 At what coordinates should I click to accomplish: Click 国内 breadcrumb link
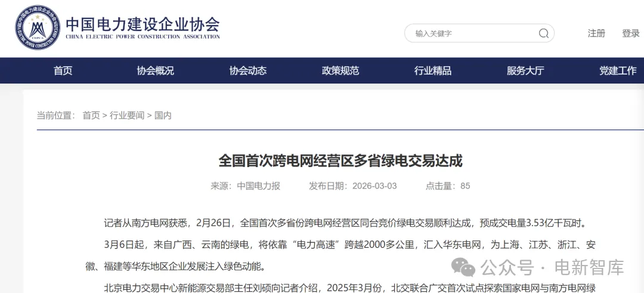(x=163, y=116)
